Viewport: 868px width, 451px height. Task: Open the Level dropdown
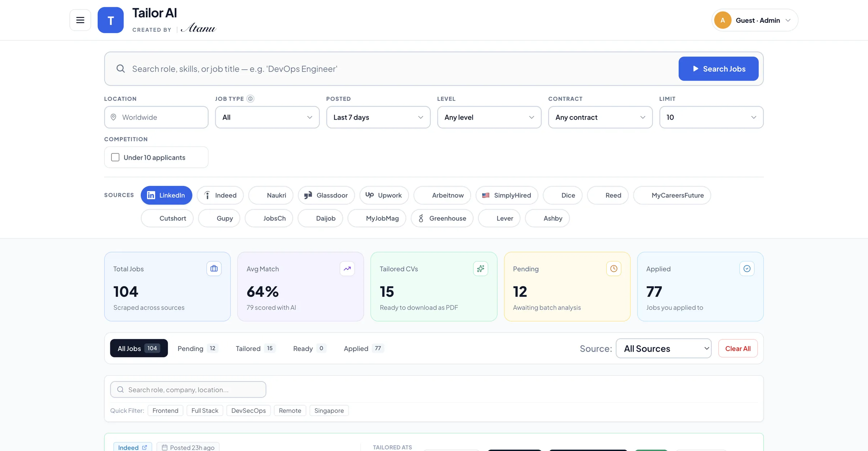pyautogui.click(x=489, y=117)
